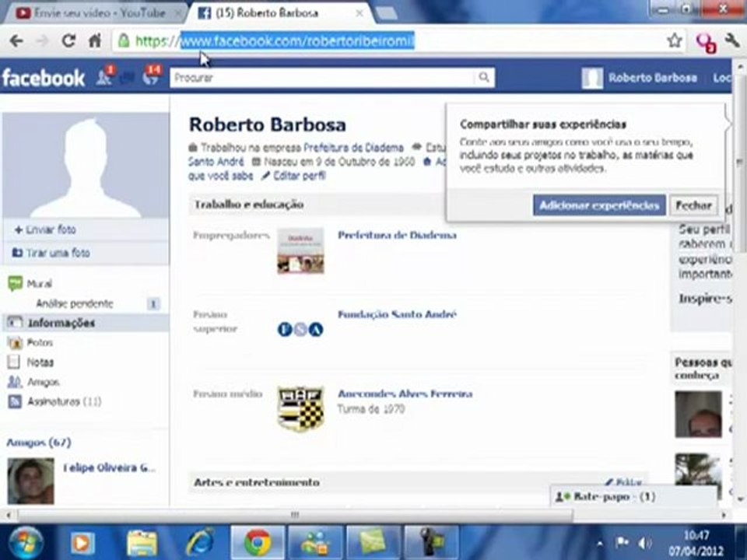Reload the page with refresh icon
This screenshot has width=747, height=560.
[x=69, y=41]
